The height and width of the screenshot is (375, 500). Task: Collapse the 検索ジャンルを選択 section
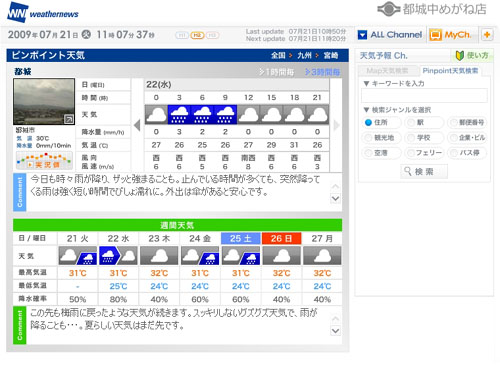coord(366,110)
